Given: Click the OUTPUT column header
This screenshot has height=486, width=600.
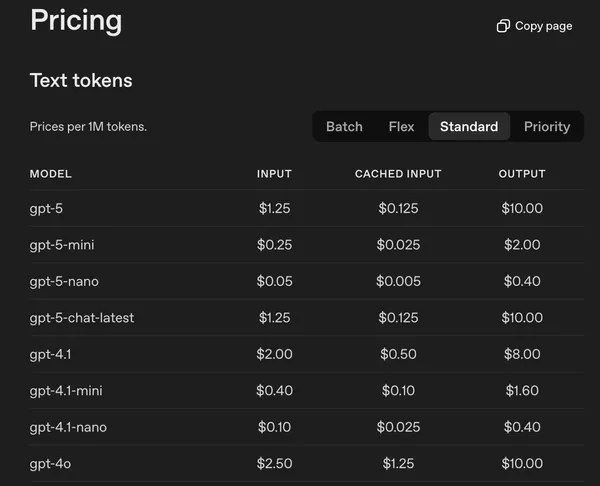Looking at the screenshot, I should 522,174.
